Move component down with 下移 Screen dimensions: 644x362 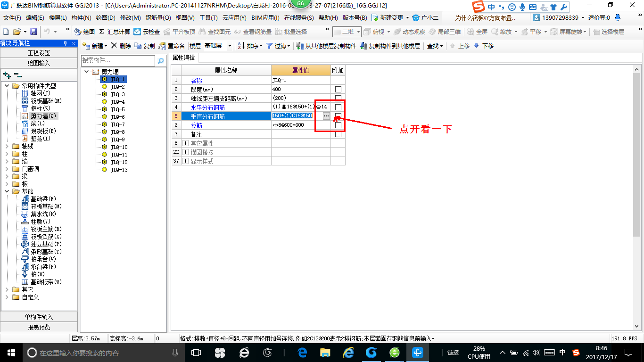click(x=484, y=46)
